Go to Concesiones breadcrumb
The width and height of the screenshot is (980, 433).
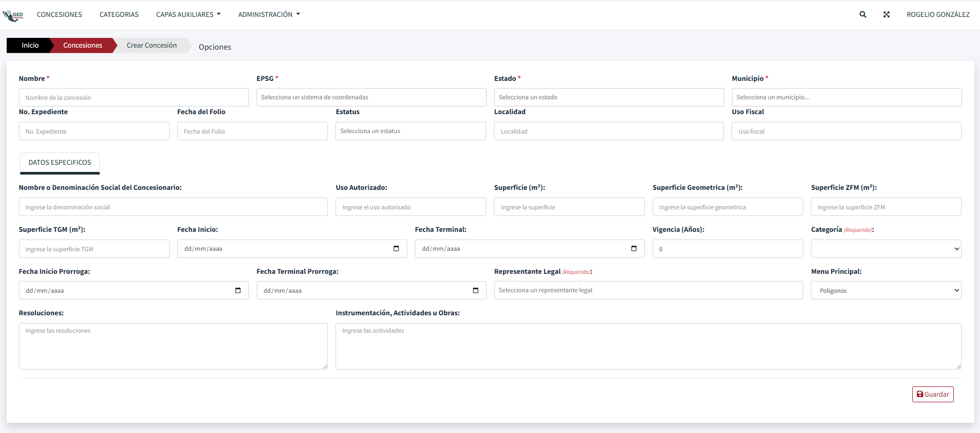[x=82, y=46]
